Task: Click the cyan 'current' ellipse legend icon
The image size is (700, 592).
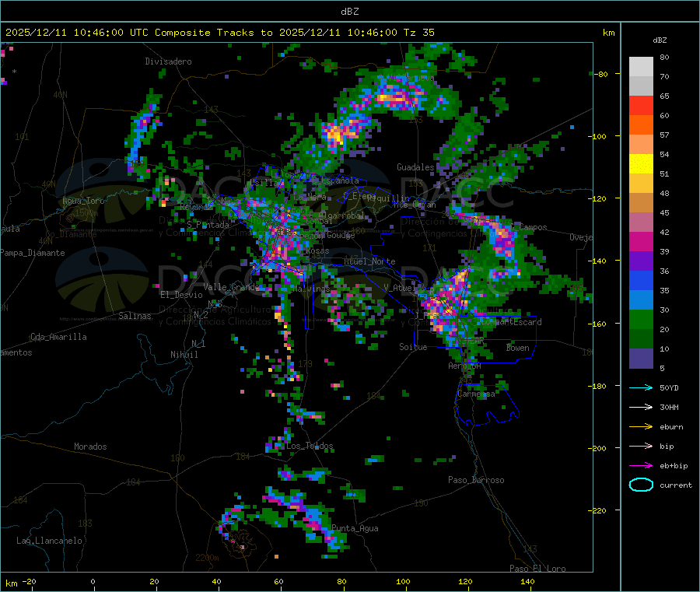Action: (x=641, y=485)
